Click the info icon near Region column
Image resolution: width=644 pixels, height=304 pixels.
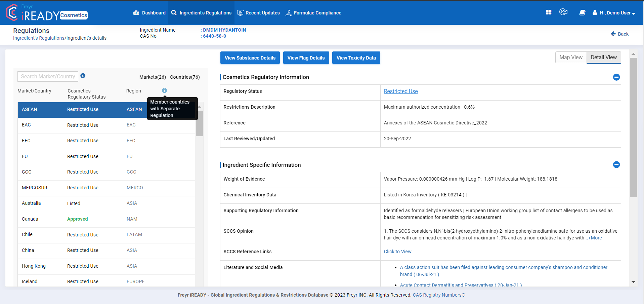tap(164, 90)
